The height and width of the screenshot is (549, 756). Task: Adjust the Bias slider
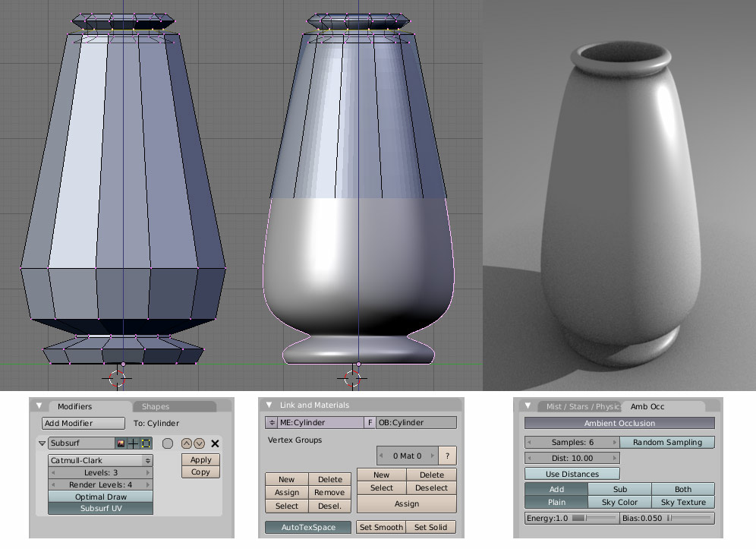(x=667, y=518)
